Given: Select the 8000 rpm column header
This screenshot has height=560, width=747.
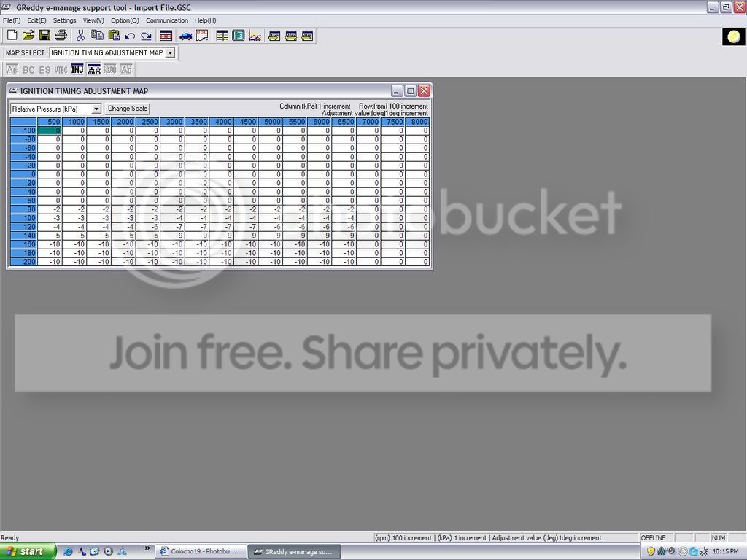Looking at the screenshot, I should tap(418, 122).
